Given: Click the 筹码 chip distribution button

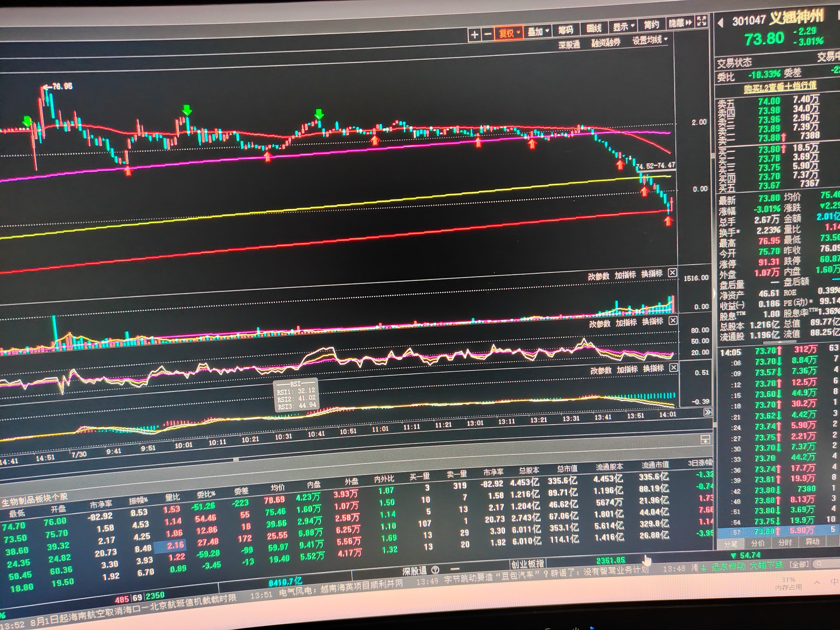Looking at the screenshot, I should tap(565, 30).
